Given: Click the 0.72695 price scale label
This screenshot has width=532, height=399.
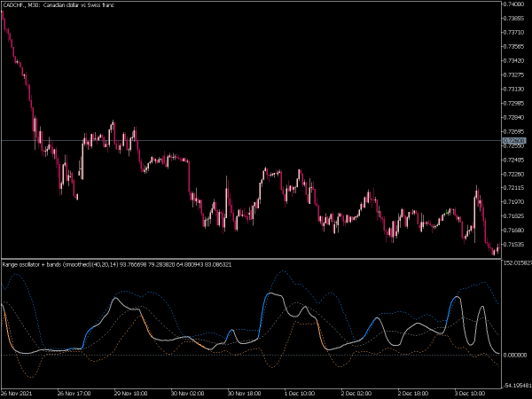Looking at the screenshot, I should click(x=514, y=131).
